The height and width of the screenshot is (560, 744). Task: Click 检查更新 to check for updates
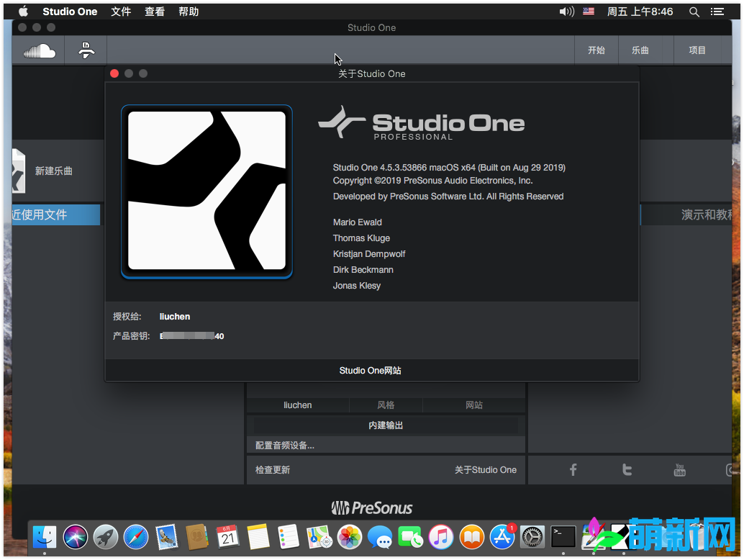coord(273,470)
